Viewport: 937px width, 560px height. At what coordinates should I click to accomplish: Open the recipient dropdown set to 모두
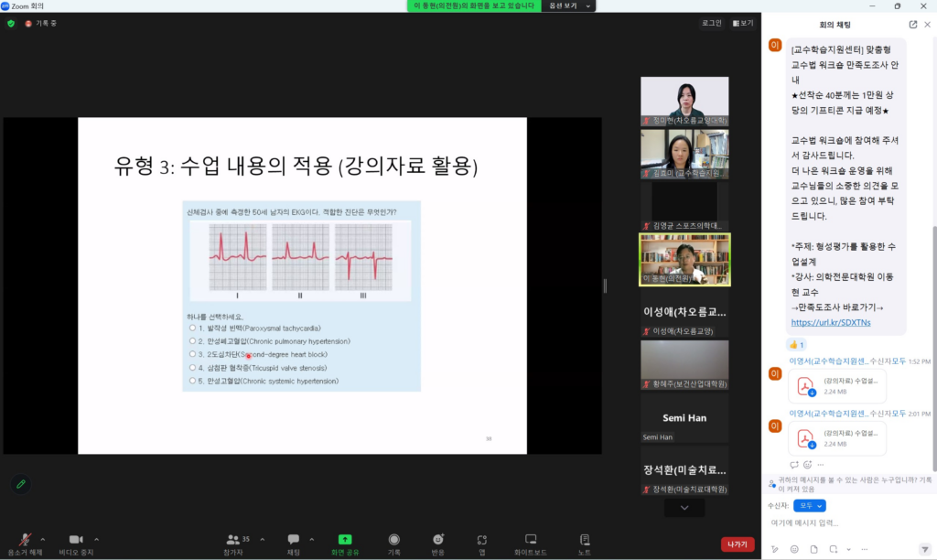coord(809,505)
